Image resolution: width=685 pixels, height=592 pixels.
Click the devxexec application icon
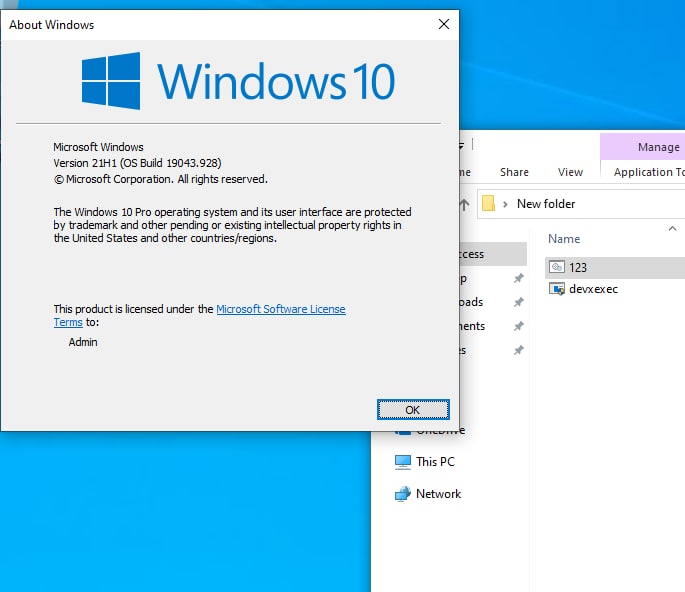[x=557, y=289]
